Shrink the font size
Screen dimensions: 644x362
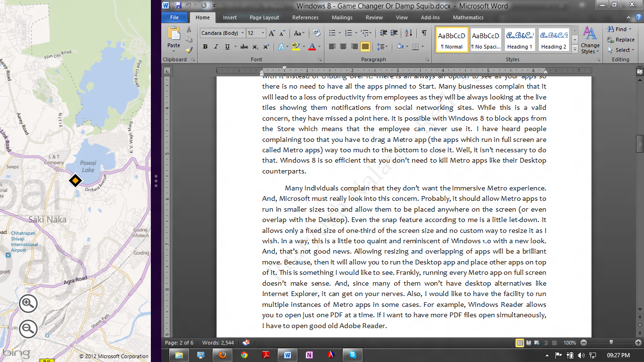282,33
